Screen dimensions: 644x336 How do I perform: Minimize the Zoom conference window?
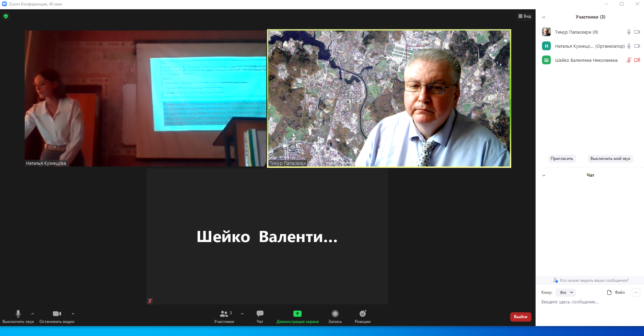[x=606, y=4]
